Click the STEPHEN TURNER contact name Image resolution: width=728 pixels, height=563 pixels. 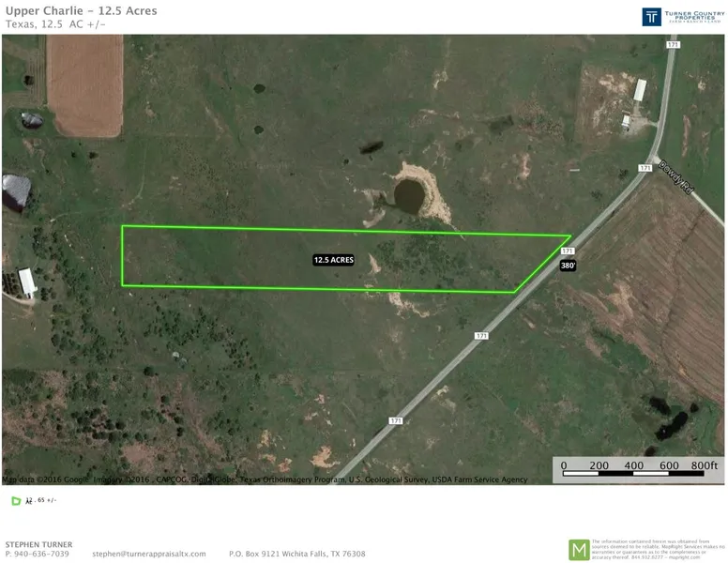pos(38,543)
